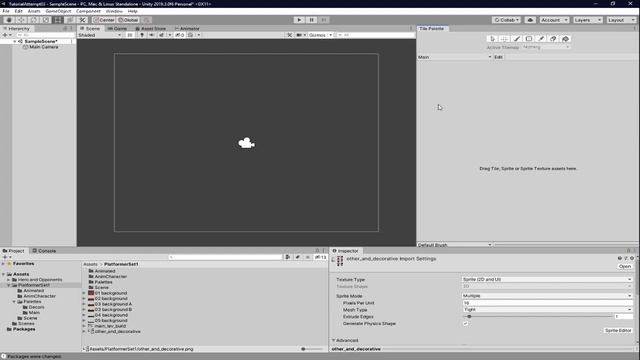Open custom editor tools icon
This screenshot has width=640, height=360.
click(x=82, y=20)
